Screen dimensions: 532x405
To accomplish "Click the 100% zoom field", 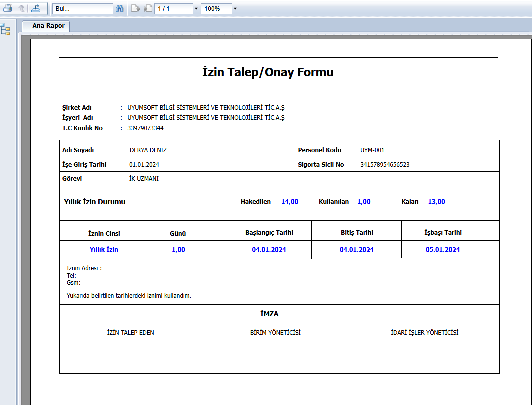I will (x=216, y=9).
